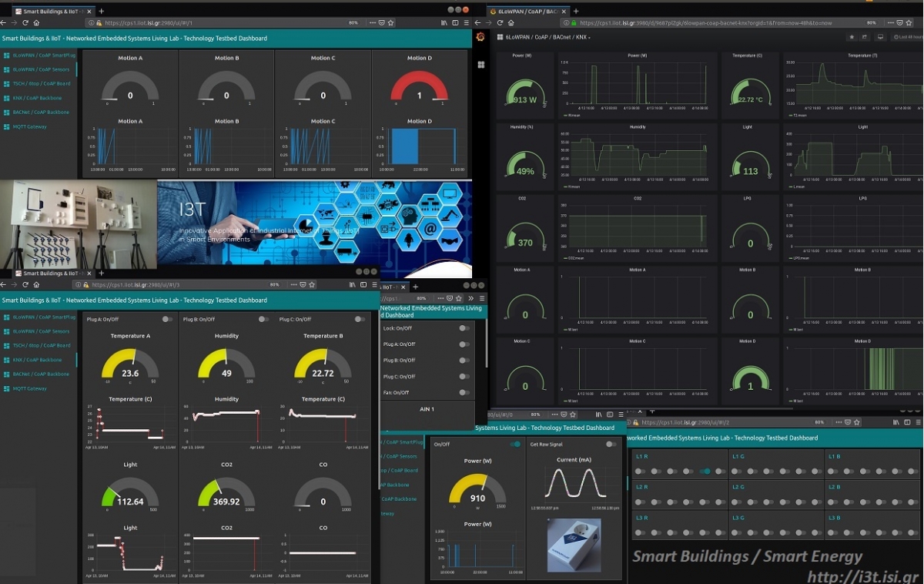This screenshot has width=924, height=584.
Task: Toggle sidebar icon in the Temperature dashboard window
Action: (x=363, y=284)
